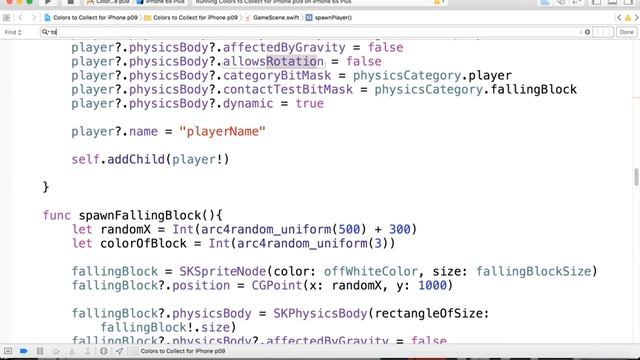
Task: Click the Step Out debug button
Action: pyautogui.click(x=87, y=351)
